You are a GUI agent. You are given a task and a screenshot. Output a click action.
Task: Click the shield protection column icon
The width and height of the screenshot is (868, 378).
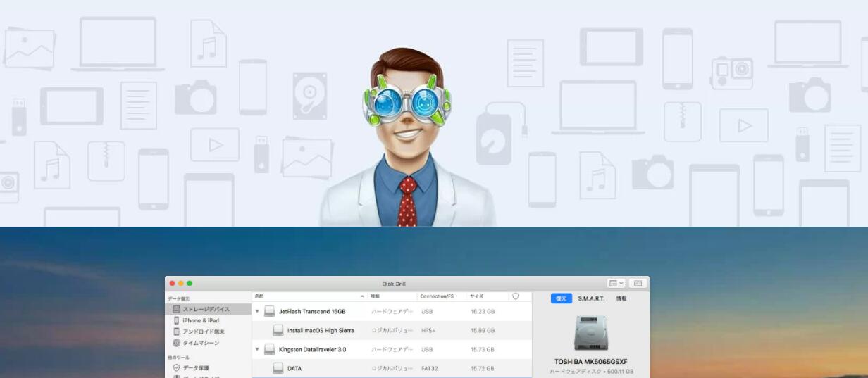[x=516, y=297]
